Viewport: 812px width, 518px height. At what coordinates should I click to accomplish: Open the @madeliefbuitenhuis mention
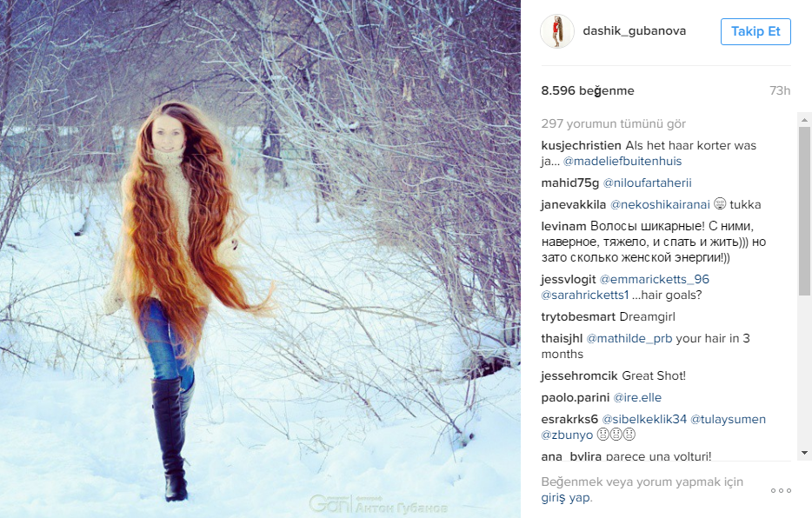622,161
